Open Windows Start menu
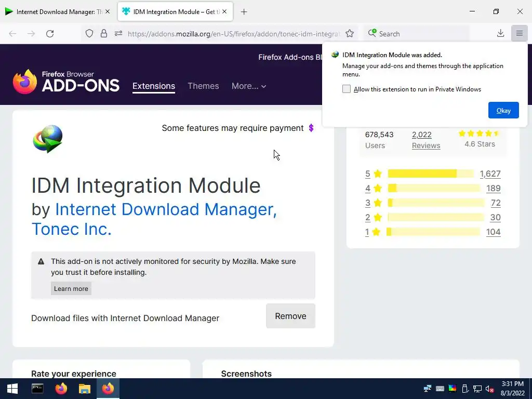532x399 pixels. 12,389
